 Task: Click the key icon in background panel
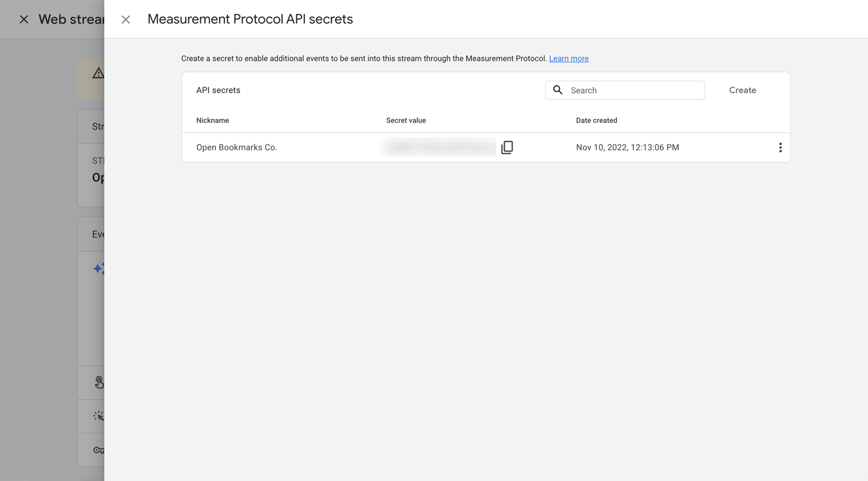98,450
